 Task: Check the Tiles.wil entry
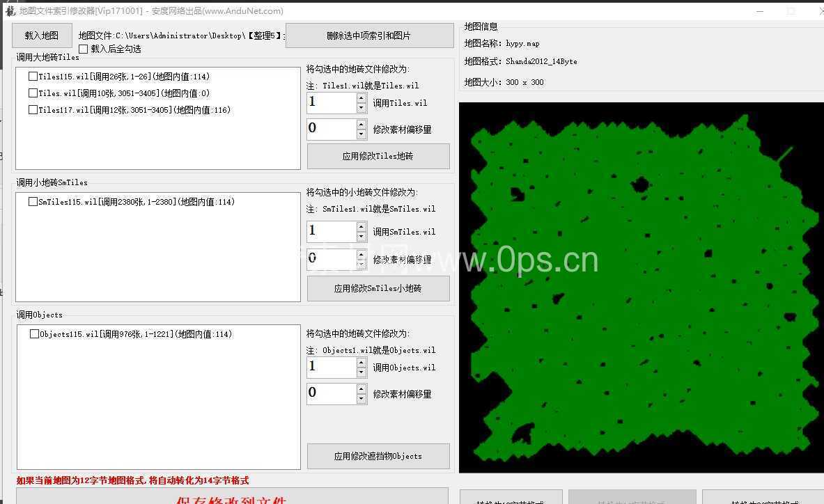point(33,93)
